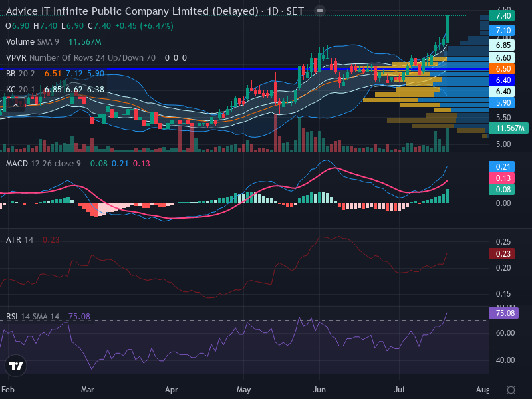Click the 6.60 price axis label
The height and width of the screenshot is (399, 532).
click(502, 58)
